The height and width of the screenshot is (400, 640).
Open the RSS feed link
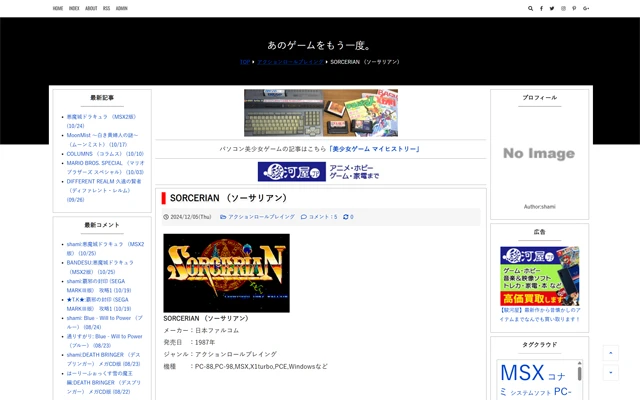tap(106, 8)
